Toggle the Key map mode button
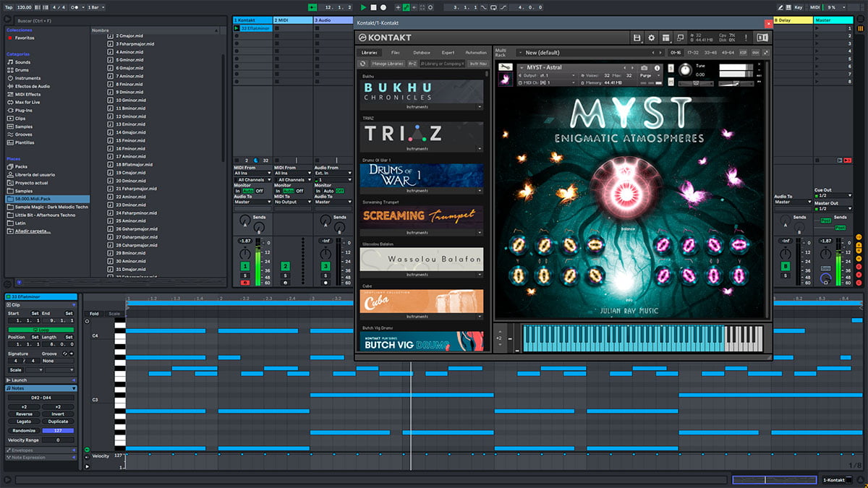868x488 pixels. 798,7
